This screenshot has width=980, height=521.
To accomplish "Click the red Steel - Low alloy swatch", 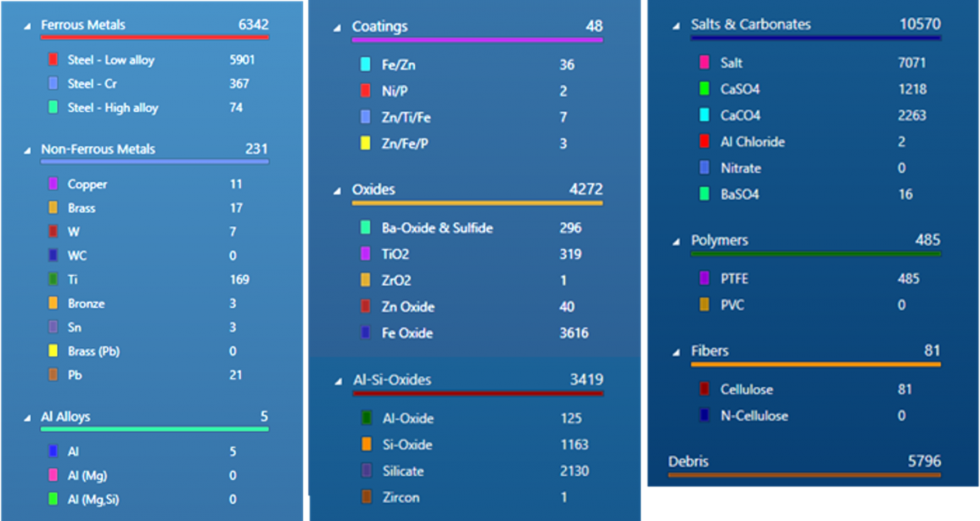I will [x=53, y=60].
